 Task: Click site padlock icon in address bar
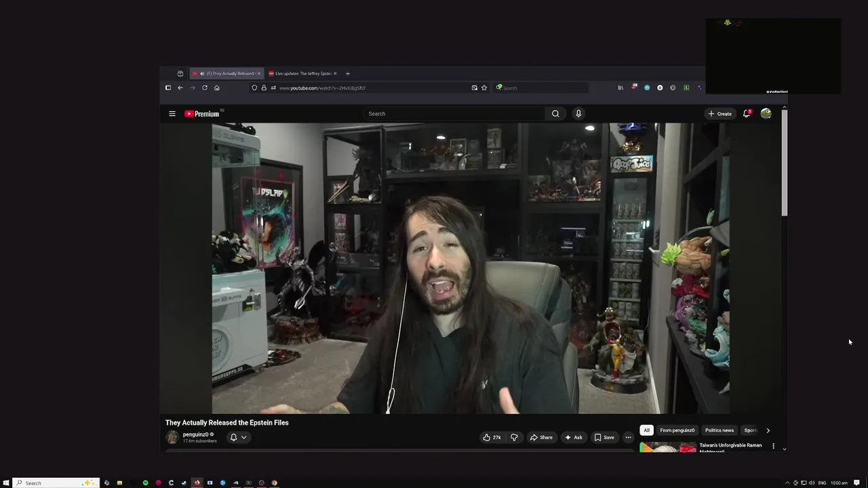coord(264,87)
